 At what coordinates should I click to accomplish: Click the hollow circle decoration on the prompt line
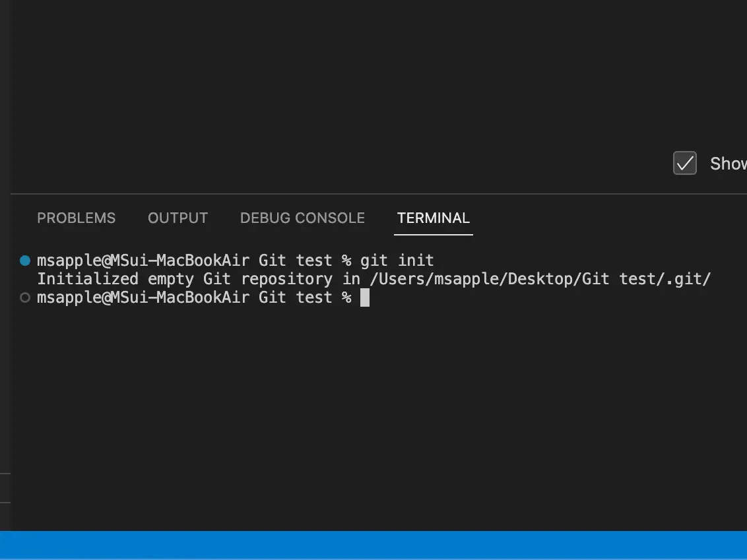point(24,297)
